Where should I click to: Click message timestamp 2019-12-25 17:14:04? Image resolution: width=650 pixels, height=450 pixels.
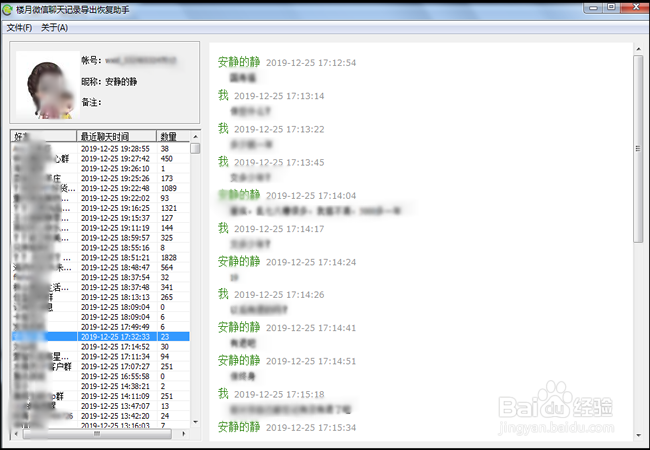point(311,196)
